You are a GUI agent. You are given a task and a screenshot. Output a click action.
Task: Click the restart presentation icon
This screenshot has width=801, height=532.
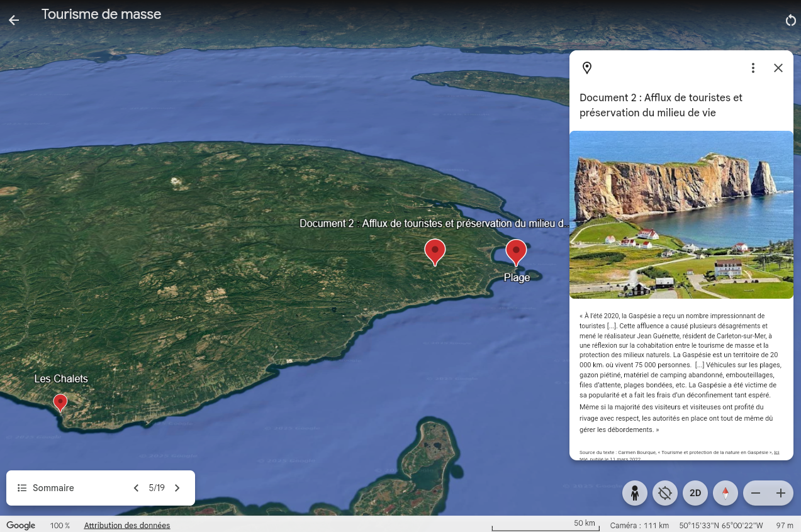coord(790,21)
